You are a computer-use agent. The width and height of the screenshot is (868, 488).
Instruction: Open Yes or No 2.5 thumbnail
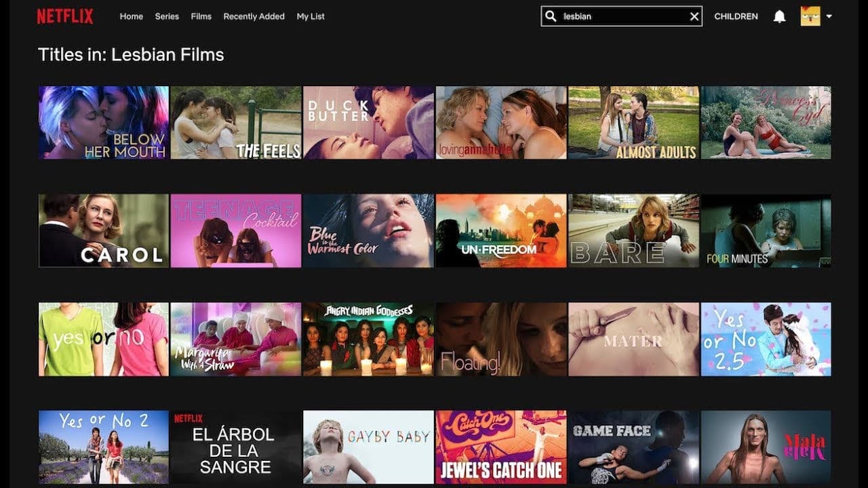(x=766, y=340)
